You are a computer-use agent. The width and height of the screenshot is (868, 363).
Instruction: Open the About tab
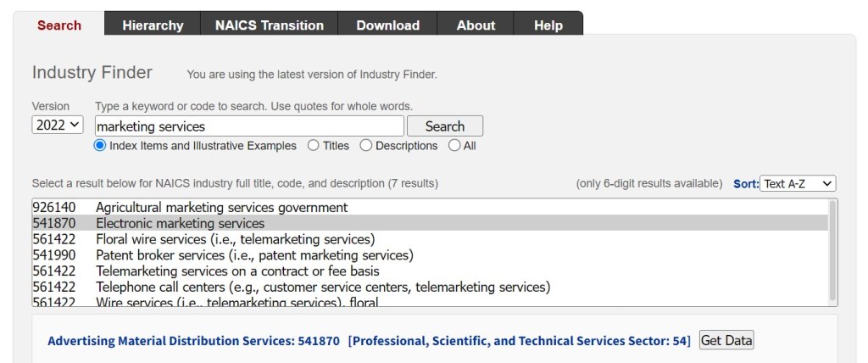click(476, 25)
